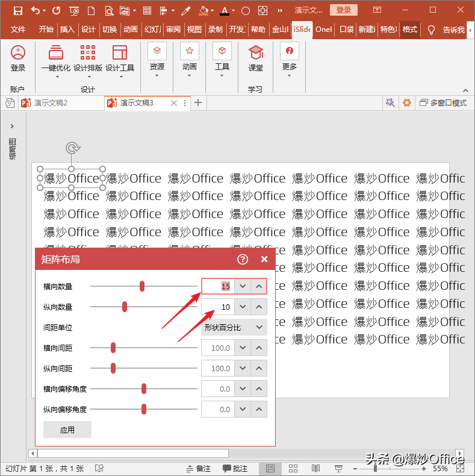Image resolution: width=475 pixels, height=476 pixels.
Task: Click the help question mark in 矩阵布局 dialog
Action: tap(243, 259)
